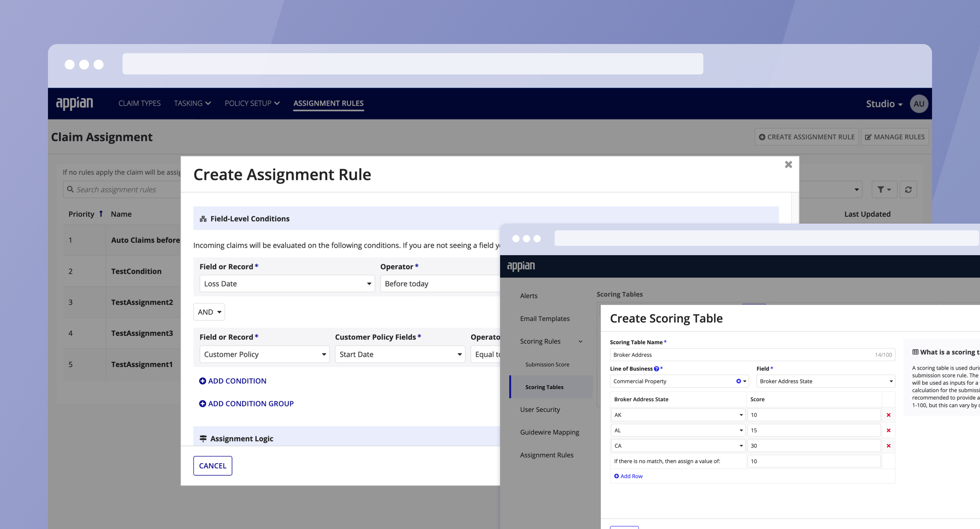
Task: Click the AU user avatar
Action: (918, 104)
